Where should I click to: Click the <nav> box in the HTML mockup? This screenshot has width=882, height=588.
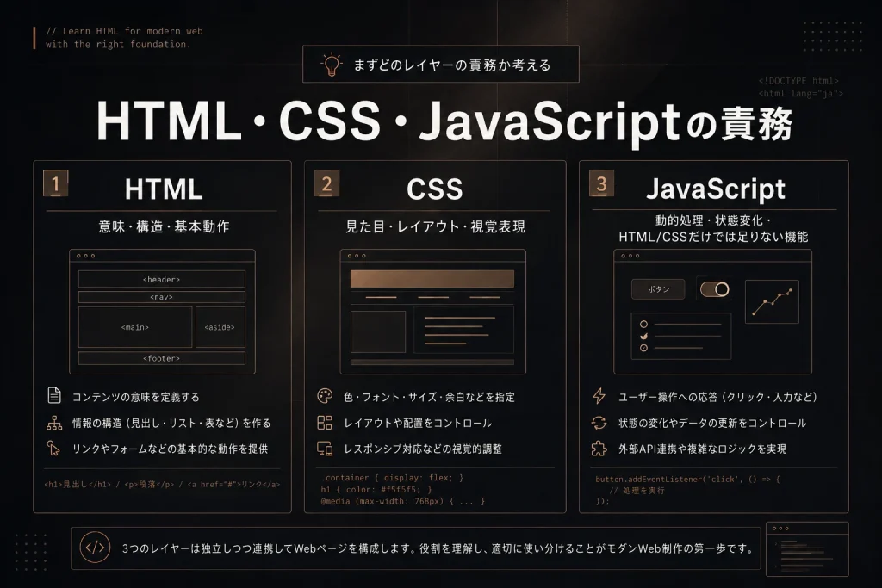pos(161,297)
